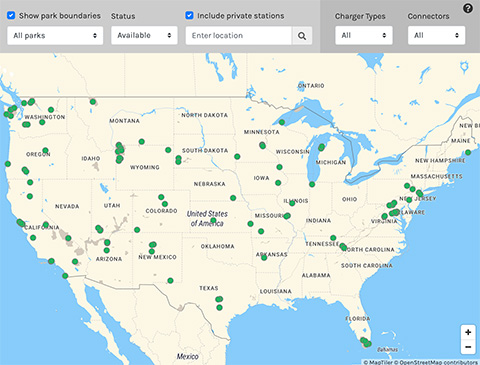This screenshot has height=365, width=480.
Task: Toggle Show park boundaries checkbox
Action: coord(11,15)
